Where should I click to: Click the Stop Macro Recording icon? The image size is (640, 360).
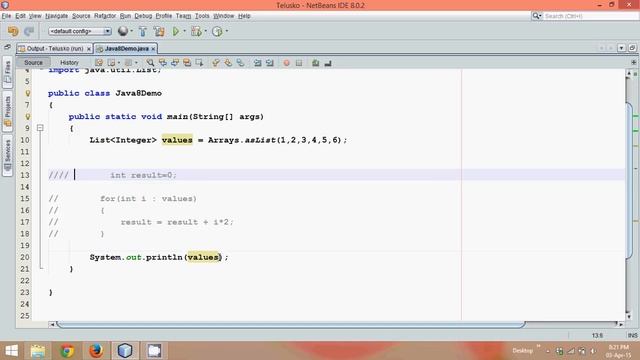click(299, 63)
